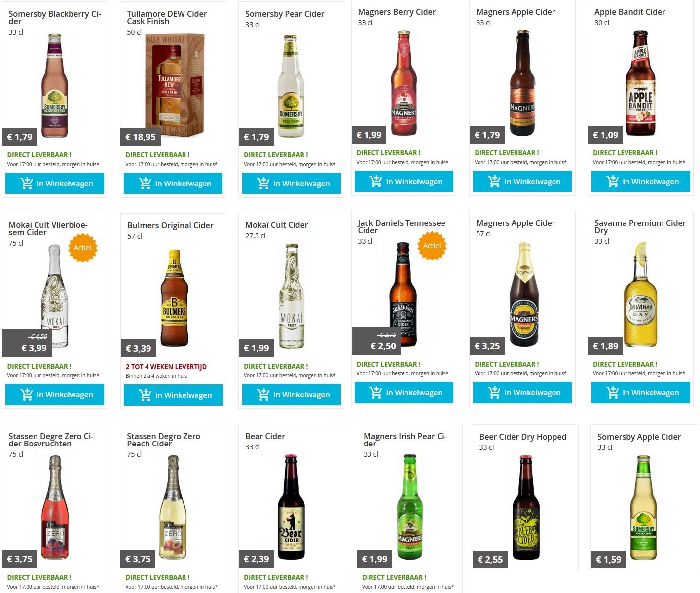
Task: Click Actie badge on Jack Daniels Tennessee Cider
Action: [432, 246]
